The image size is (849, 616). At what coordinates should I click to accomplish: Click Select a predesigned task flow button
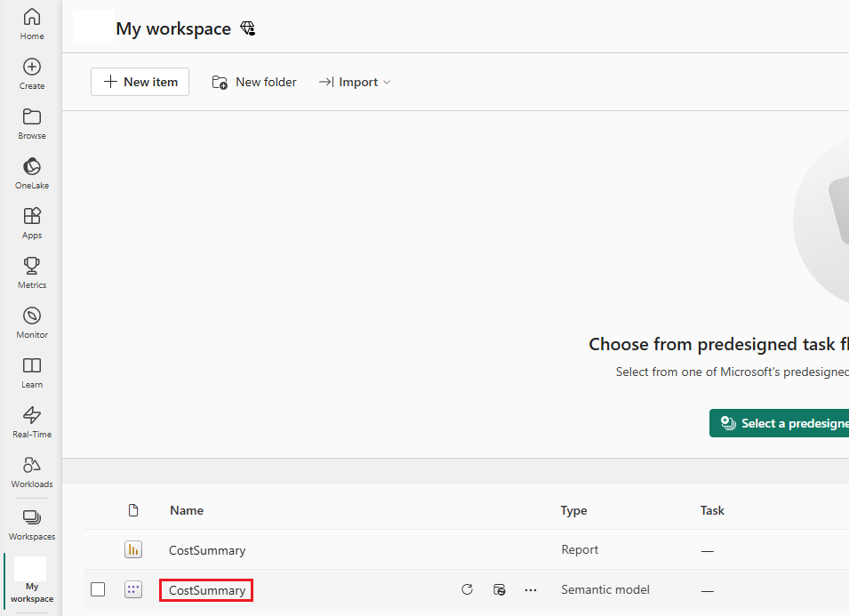click(779, 423)
